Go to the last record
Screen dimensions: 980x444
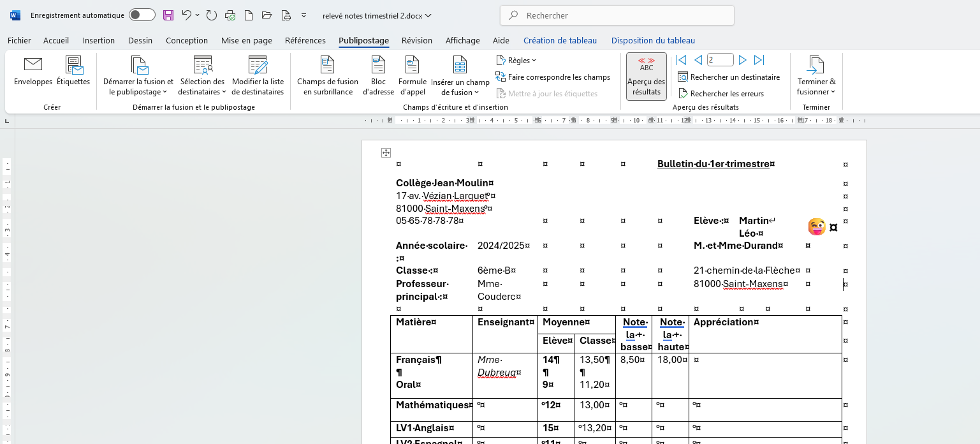(759, 60)
